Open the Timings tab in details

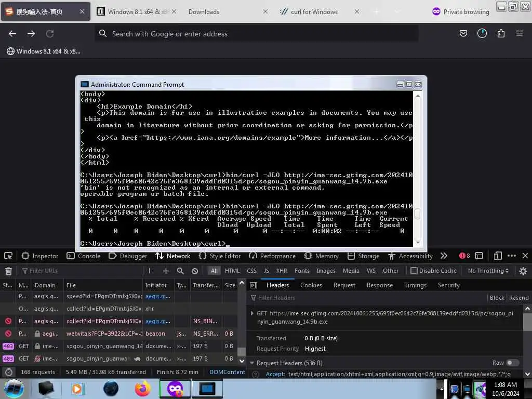[x=415, y=285]
